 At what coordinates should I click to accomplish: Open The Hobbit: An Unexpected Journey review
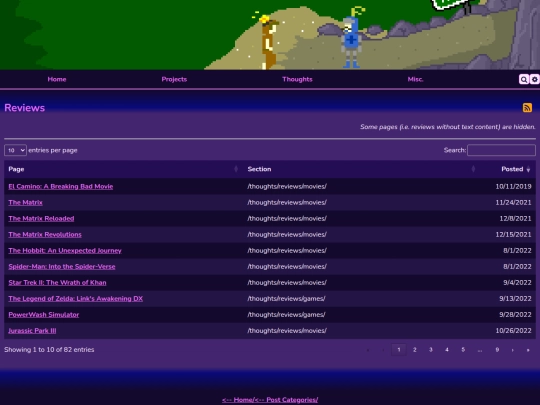point(65,250)
